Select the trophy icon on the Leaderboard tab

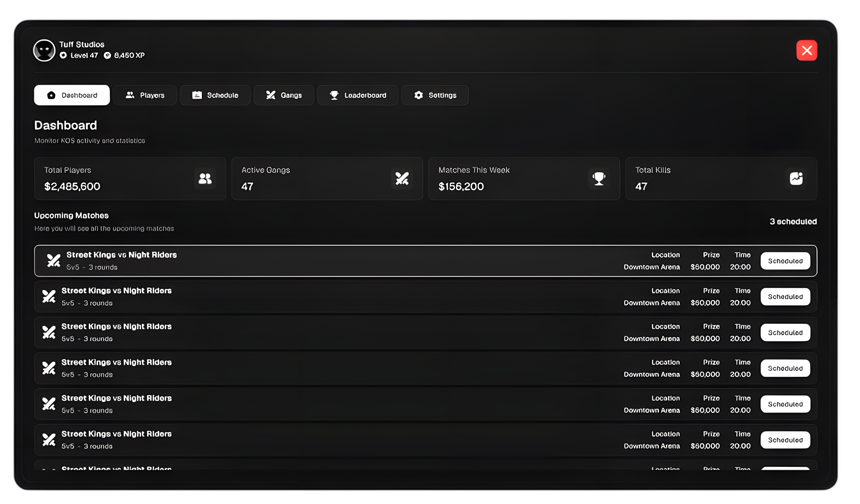click(x=334, y=95)
